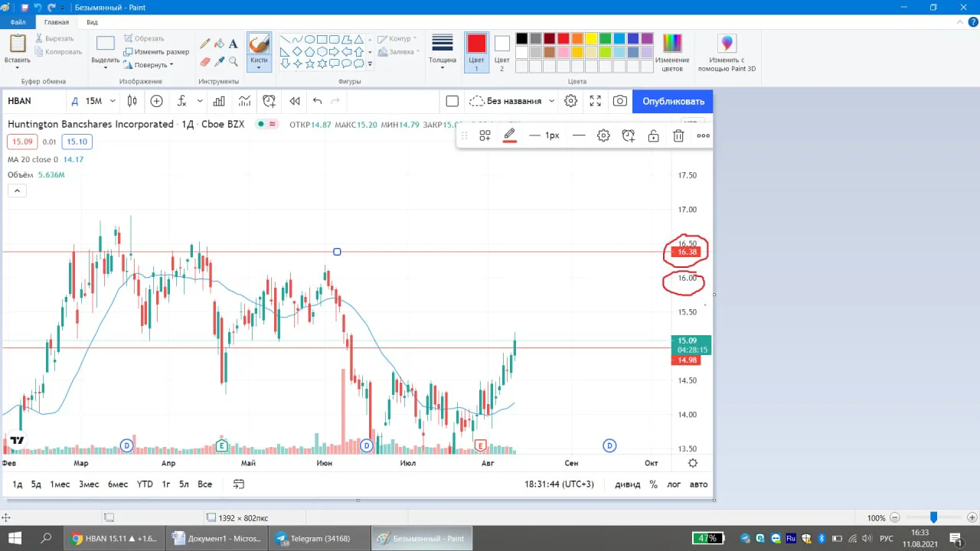Expand the full shapes gallery
Screen dimensions: 980x551
click(x=371, y=64)
